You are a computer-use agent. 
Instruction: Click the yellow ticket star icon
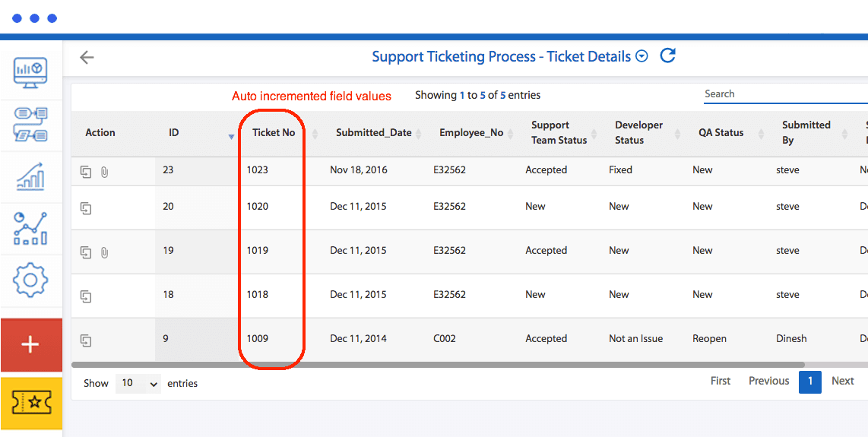(30, 403)
